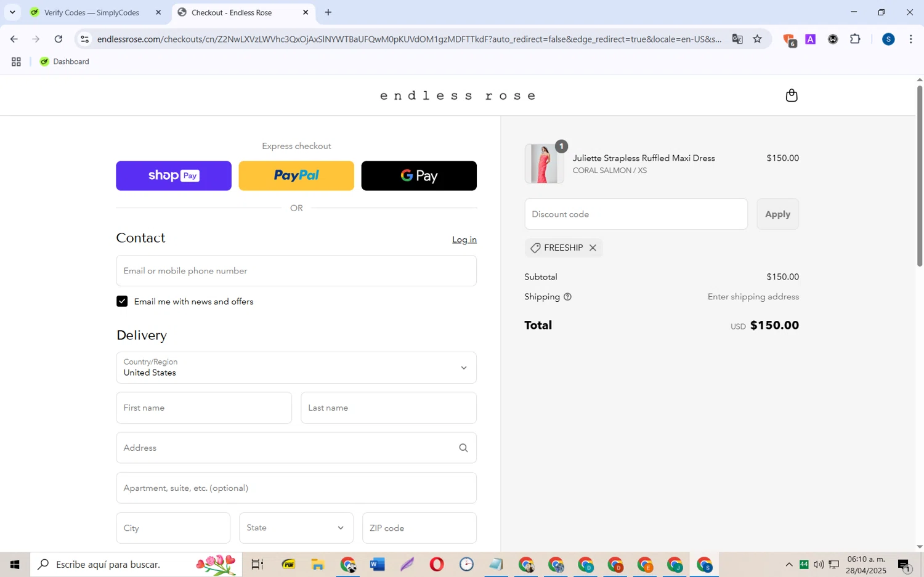Click the Last name field
This screenshot has width=924, height=577.
point(389,408)
